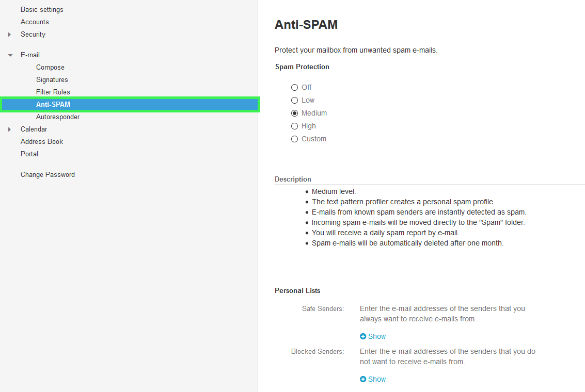The image size is (585, 392).
Task: Choose the Medium spam protection radio button
Action: [294, 113]
